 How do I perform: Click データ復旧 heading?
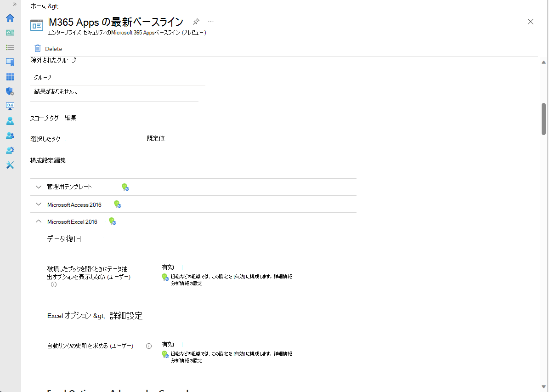[64, 239]
